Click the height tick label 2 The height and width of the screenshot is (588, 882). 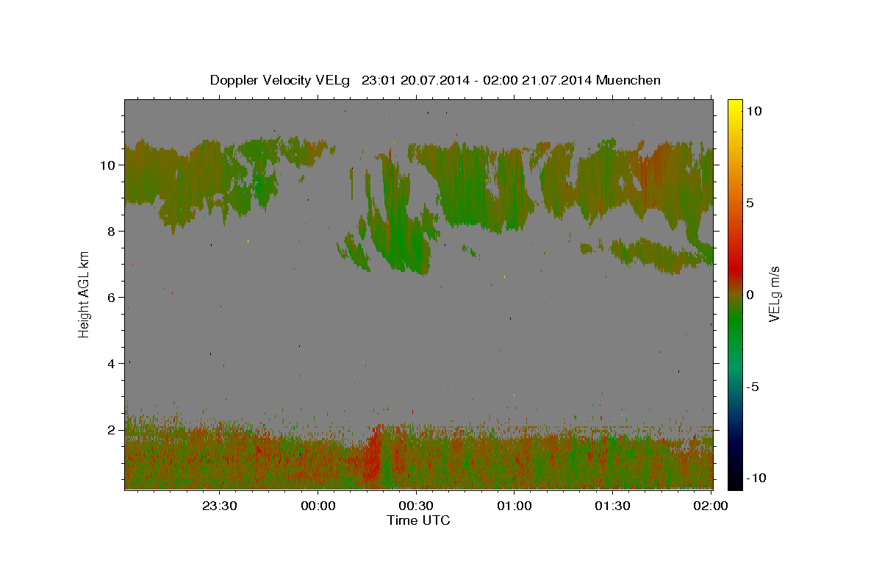point(112,430)
